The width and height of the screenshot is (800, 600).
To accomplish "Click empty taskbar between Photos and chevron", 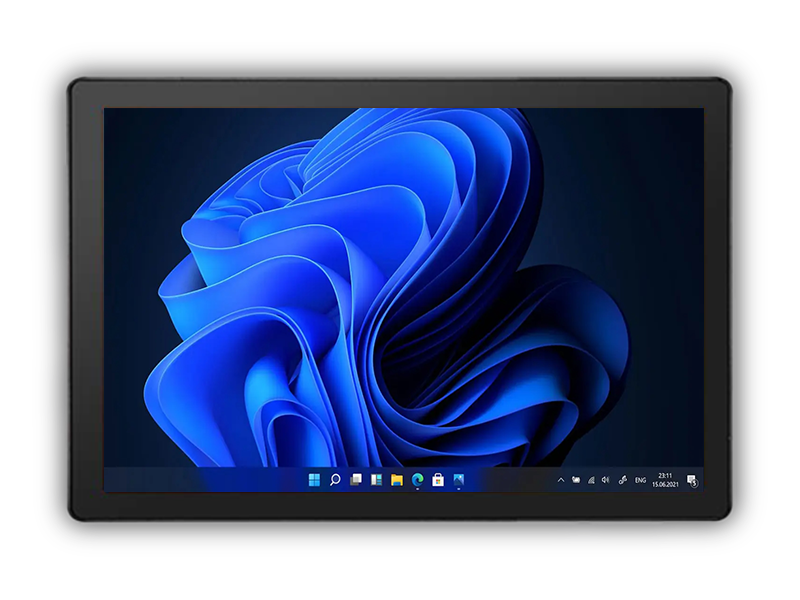I will [510, 480].
